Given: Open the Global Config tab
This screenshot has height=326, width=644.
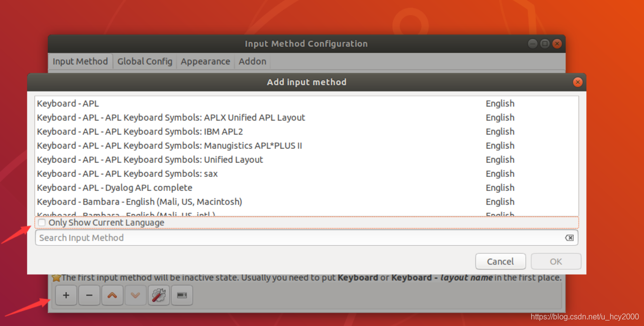Looking at the screenshot, I should (x=145, y=62).
